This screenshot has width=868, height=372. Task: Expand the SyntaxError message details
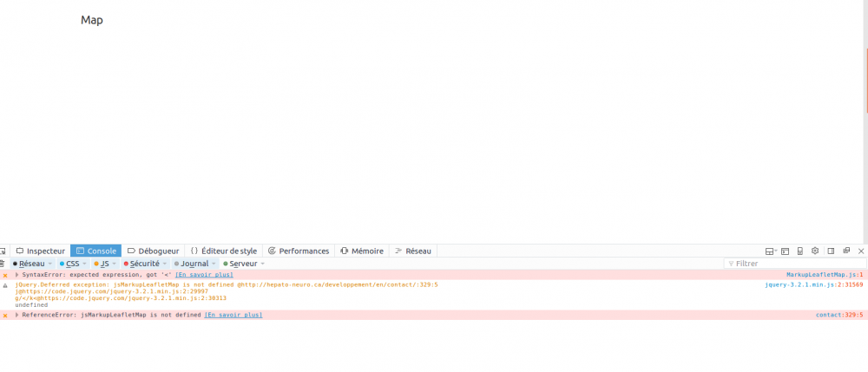point(16,275)
